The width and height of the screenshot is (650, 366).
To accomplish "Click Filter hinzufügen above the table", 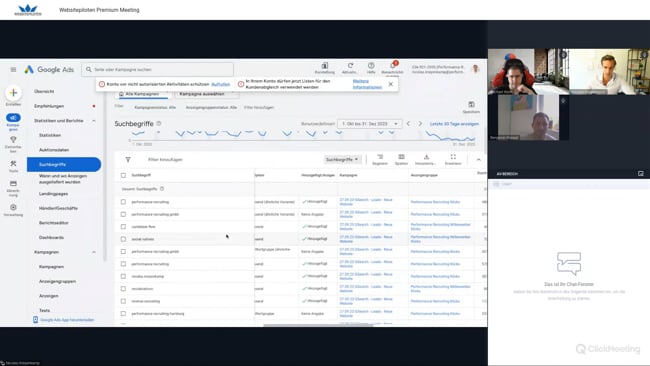I will (165, 160).
